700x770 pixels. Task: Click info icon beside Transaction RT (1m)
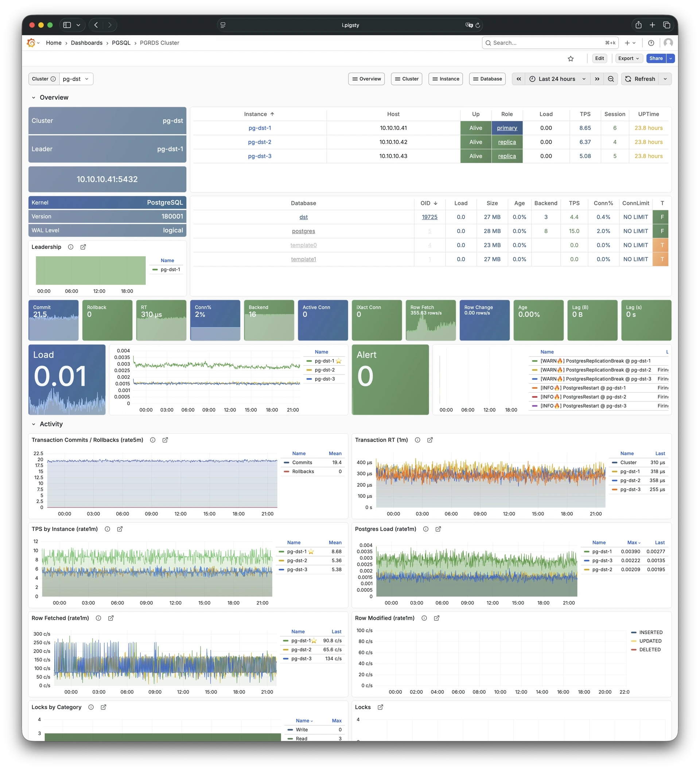417,440
